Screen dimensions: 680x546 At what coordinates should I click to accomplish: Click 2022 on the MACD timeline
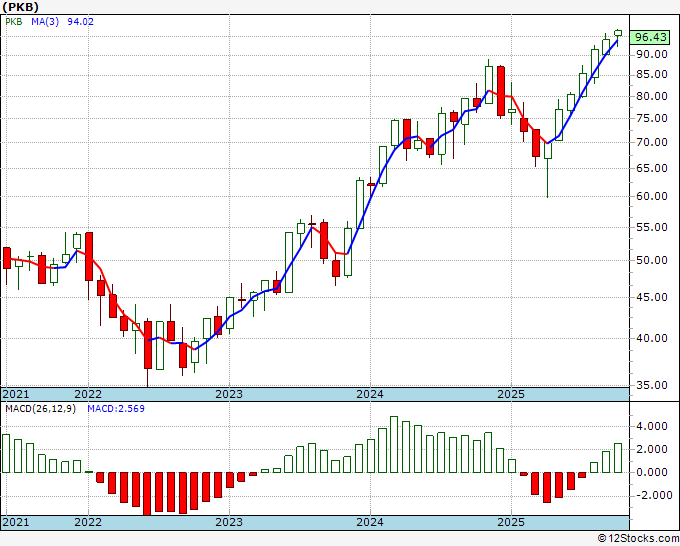tap(88, 522)
